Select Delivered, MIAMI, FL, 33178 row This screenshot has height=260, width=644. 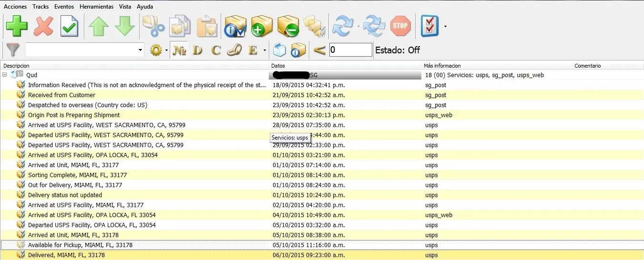[322, 255]
